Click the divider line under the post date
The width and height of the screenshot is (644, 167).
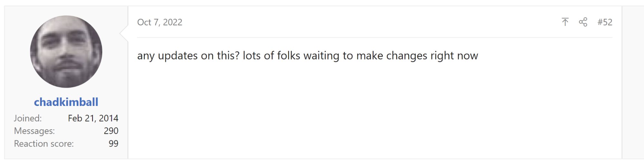pyautogui.click(x=374, y=37)
